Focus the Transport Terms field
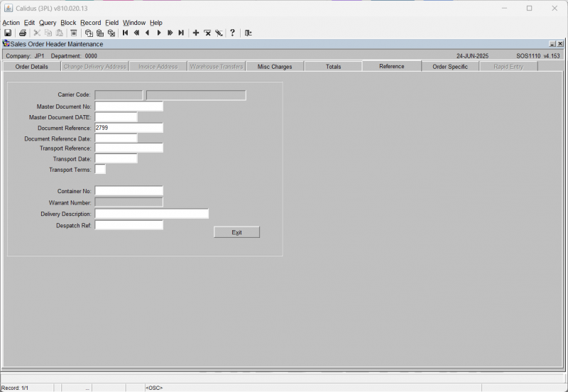The width and height of the screenshot is (568, 392). click(100, 169)
